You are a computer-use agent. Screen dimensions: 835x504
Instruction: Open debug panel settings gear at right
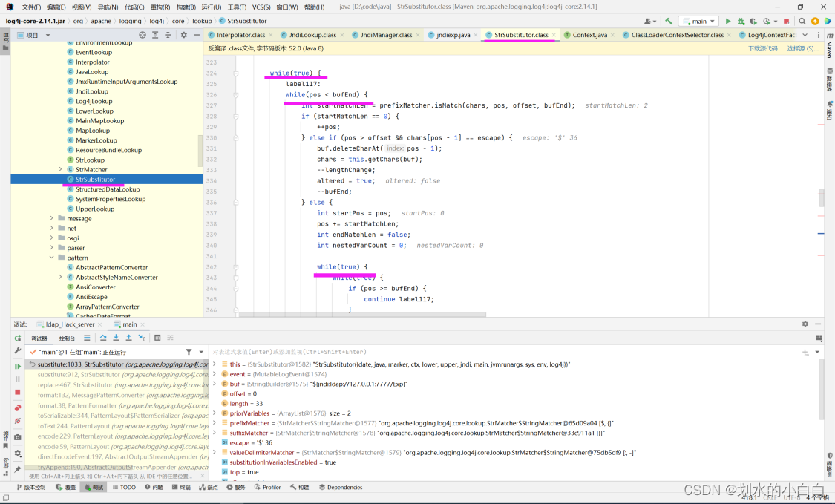click(805, 324)
